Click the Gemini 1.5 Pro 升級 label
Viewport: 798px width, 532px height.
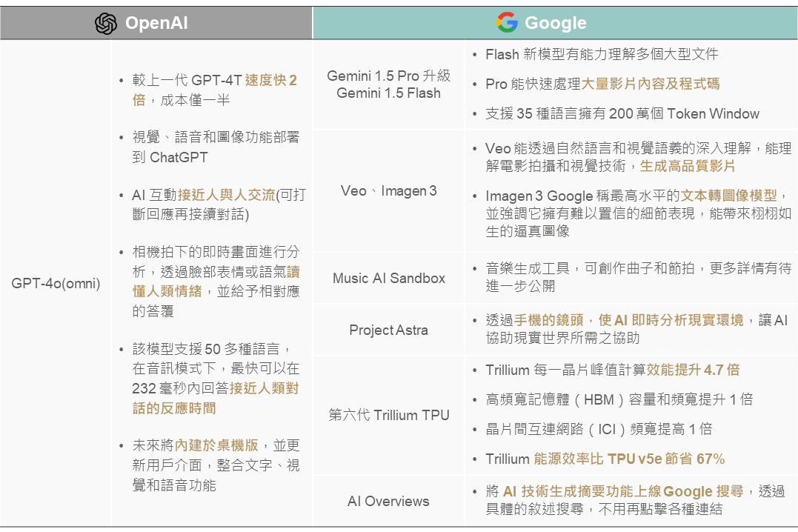pos(388,76)
